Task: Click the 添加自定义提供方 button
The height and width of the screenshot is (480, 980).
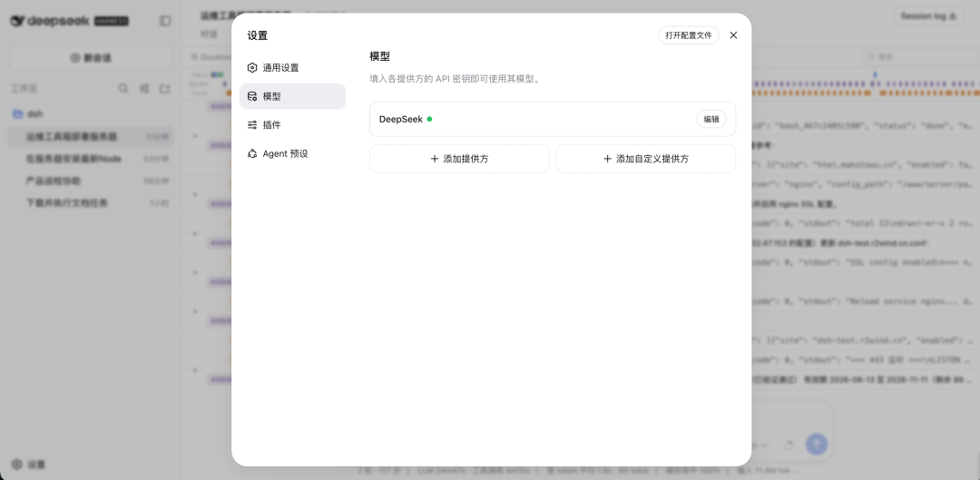Action: pos(646,159)
